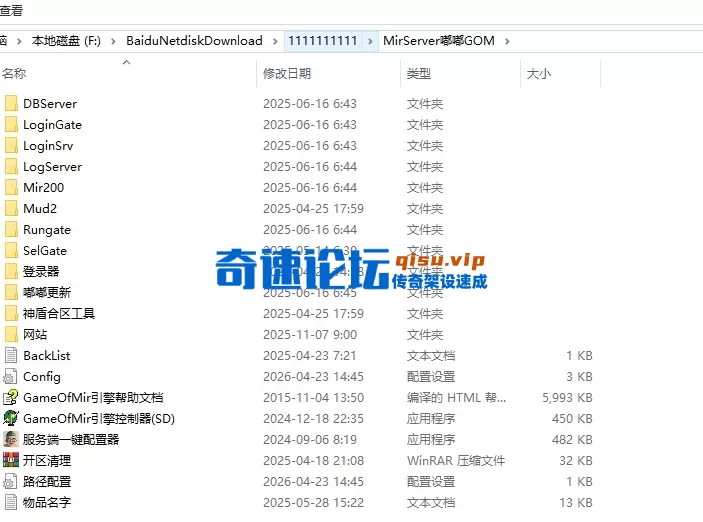Image resolution: width=703 pixels, height=522 pixels.
Task: Select the file name 网站
Action: [x=35, y=335]
